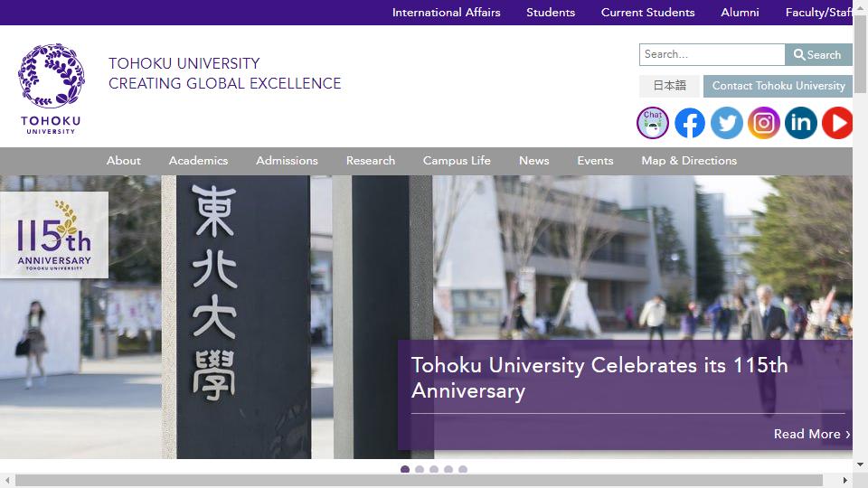
Task: Open the Facebook social icon
Action: pyautogui.click(x=690, y=123)
